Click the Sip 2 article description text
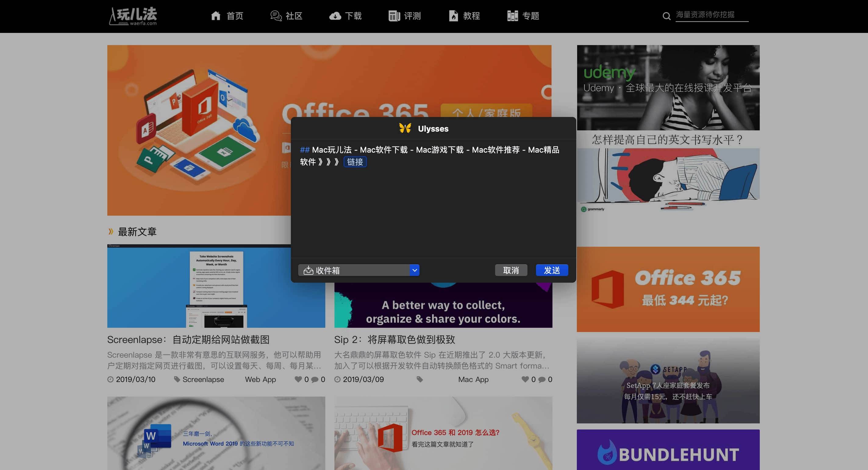868x470 pixels. pyautogui.click(x=442, y=360)
